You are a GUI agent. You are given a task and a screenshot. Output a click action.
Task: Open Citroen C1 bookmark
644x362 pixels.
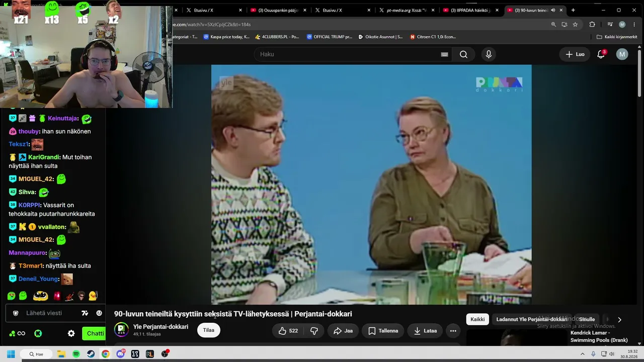tap(433, 37)
